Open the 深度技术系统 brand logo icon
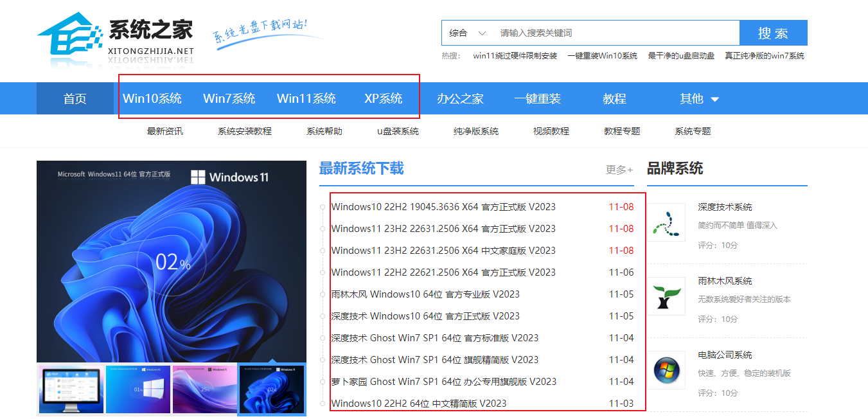Viewport: 868px width, 419px height. tap(666, 222)
